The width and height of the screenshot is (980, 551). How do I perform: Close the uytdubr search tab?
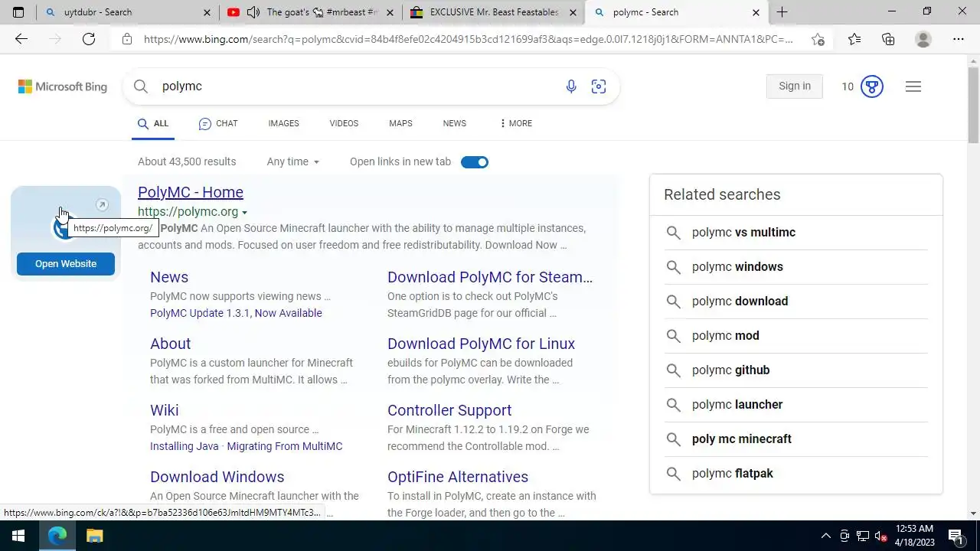tap(207, 12)
